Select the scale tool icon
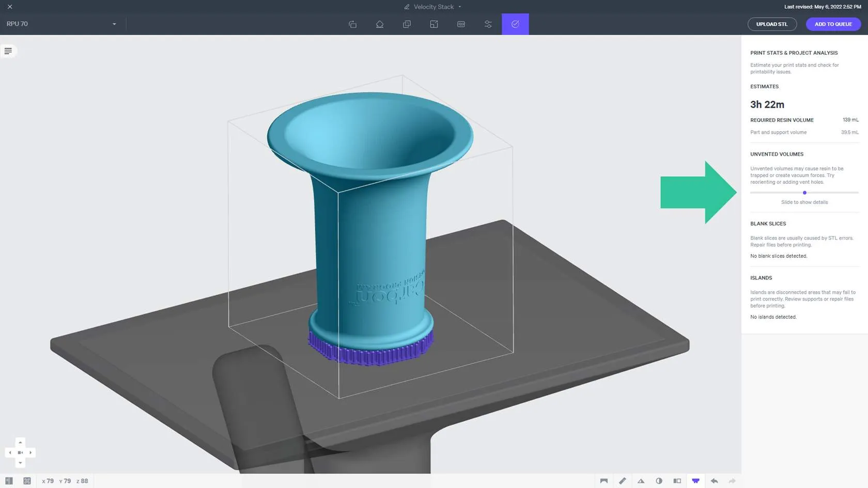The image size is (868, 488). point(434,24)
